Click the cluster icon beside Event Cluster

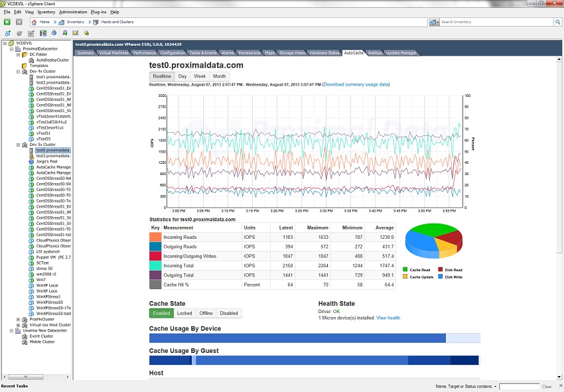point(25,336)
